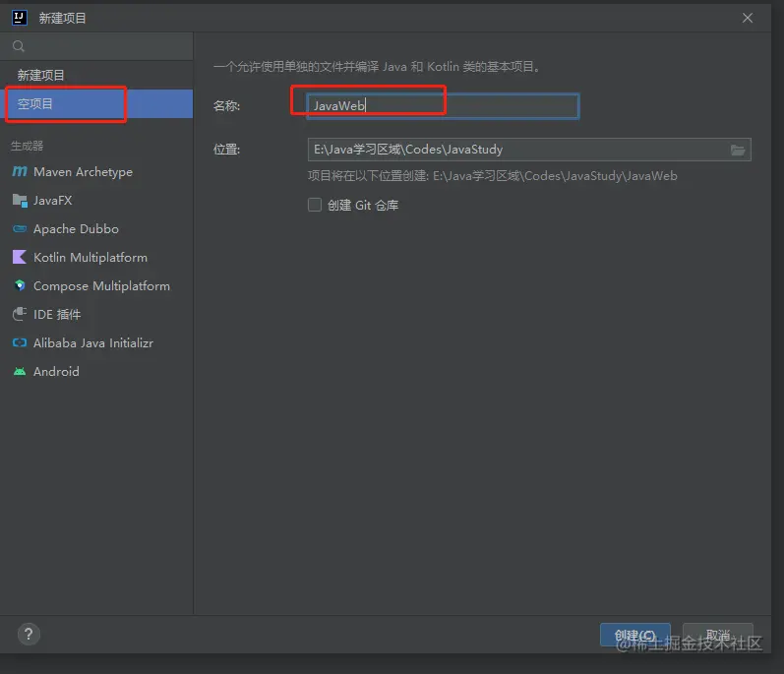Select 新建项目 in the left list

[96, 75]
